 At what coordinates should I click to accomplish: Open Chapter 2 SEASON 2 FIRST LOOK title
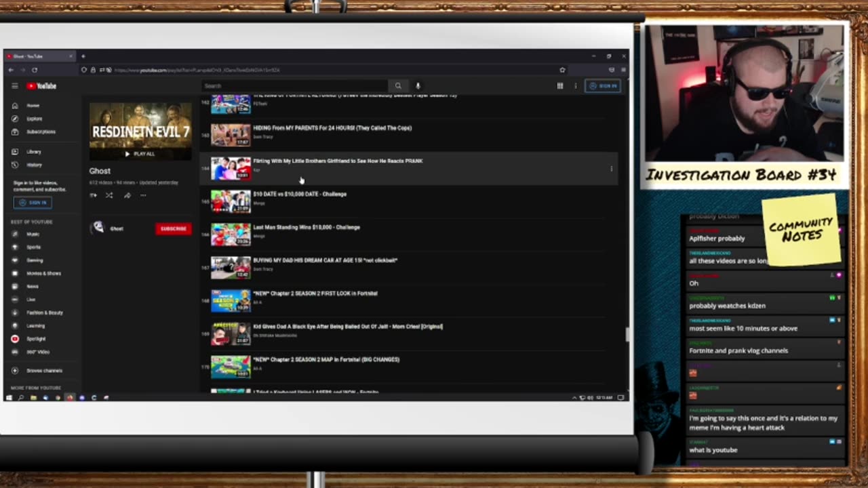[315, 293]
